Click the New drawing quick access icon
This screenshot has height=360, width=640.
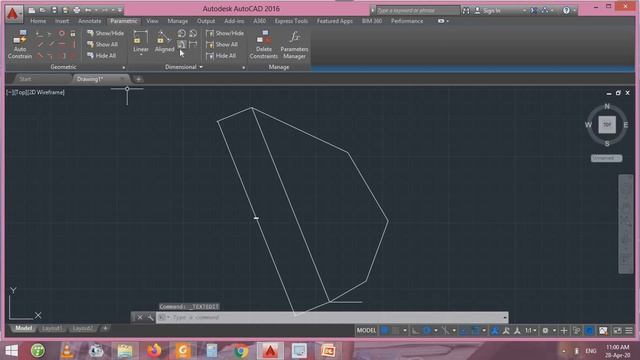31,10
